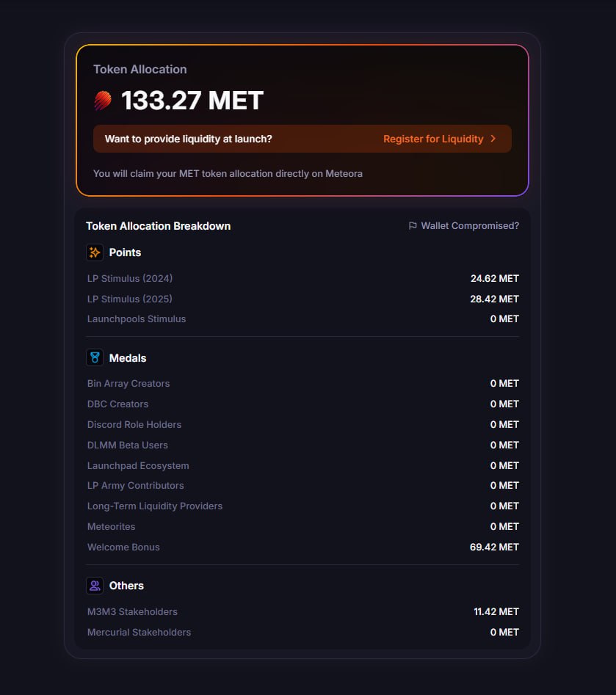The image size is (616, 695).
Task: Click the LP Stimulus (2024) row label
Action: coord(130,279)
